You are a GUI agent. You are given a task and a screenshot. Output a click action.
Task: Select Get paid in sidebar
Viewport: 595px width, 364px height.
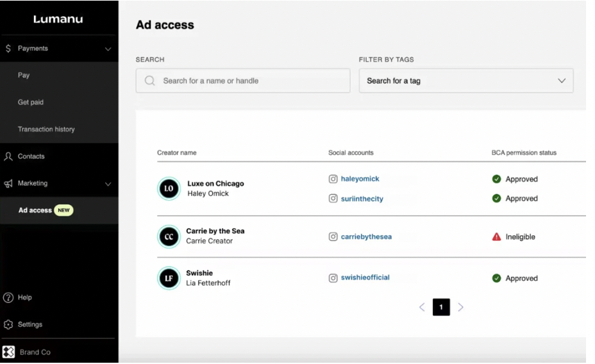[31, 103]
